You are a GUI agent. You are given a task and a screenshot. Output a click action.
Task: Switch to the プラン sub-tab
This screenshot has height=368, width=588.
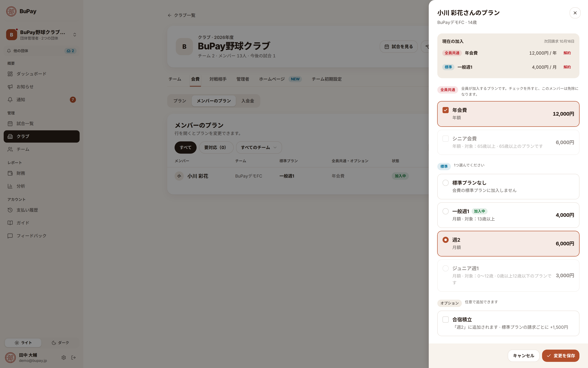click(180, 101)
